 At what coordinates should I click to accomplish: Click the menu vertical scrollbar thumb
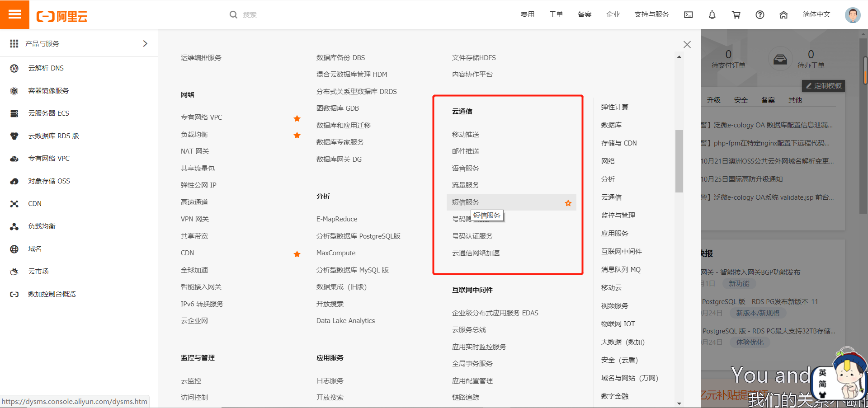point(679,161)
